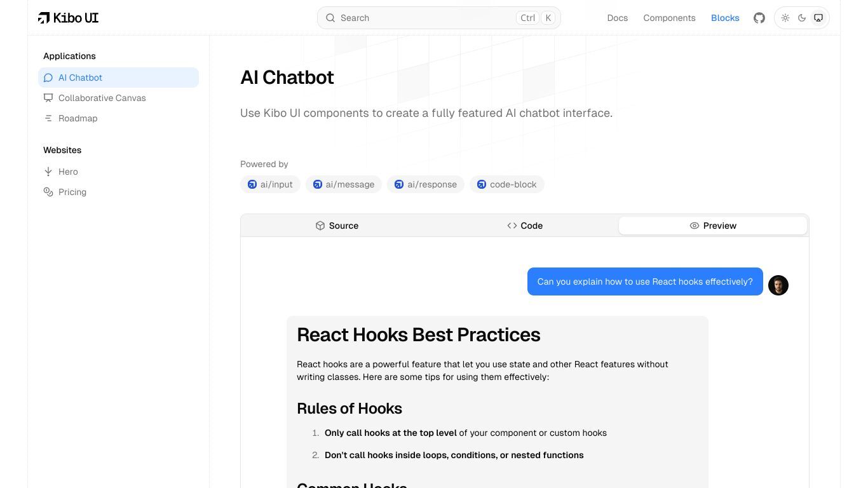Click the user avatar in chat
The width and height of the screenshot is (868, 488).
[778, 285]
